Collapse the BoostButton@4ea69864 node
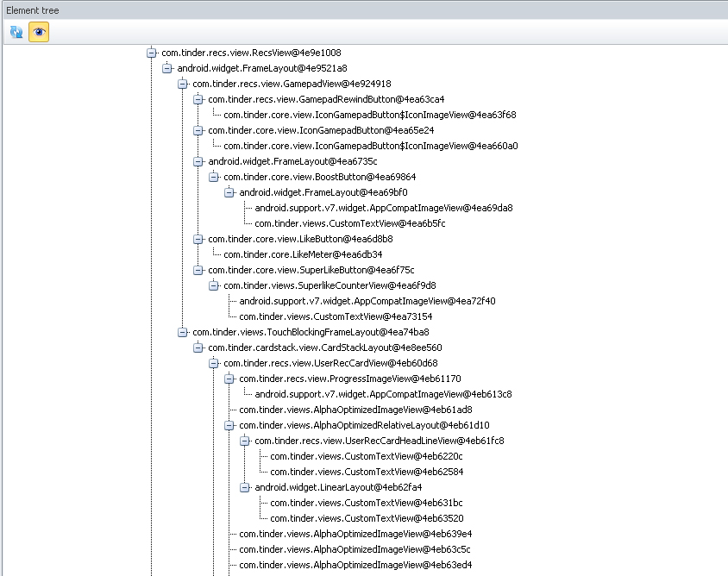This screenshot has height=576, width=728. point(214,177)
